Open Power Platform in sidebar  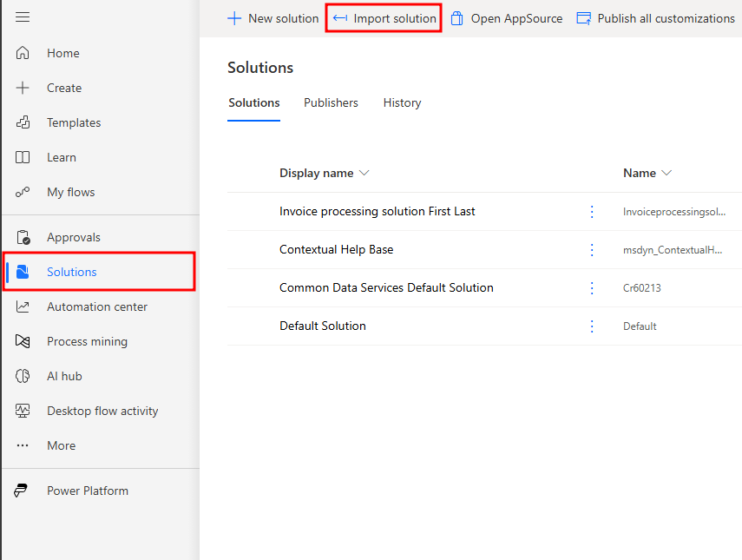click(x=88, y=491)
